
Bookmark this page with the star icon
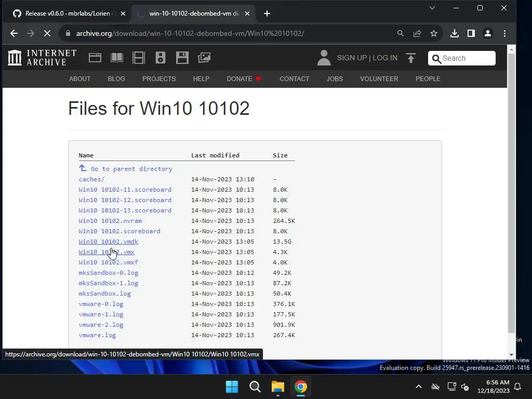click(434, 33)
